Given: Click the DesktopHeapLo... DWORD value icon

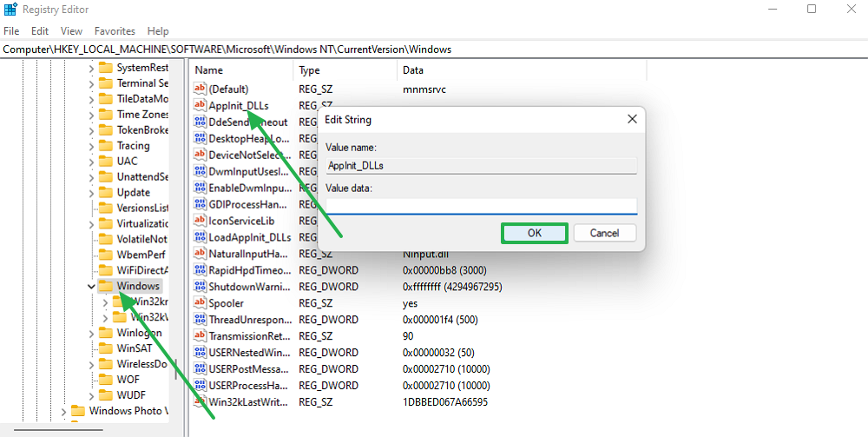Looking at the screenshot, I should click(200, 138).
